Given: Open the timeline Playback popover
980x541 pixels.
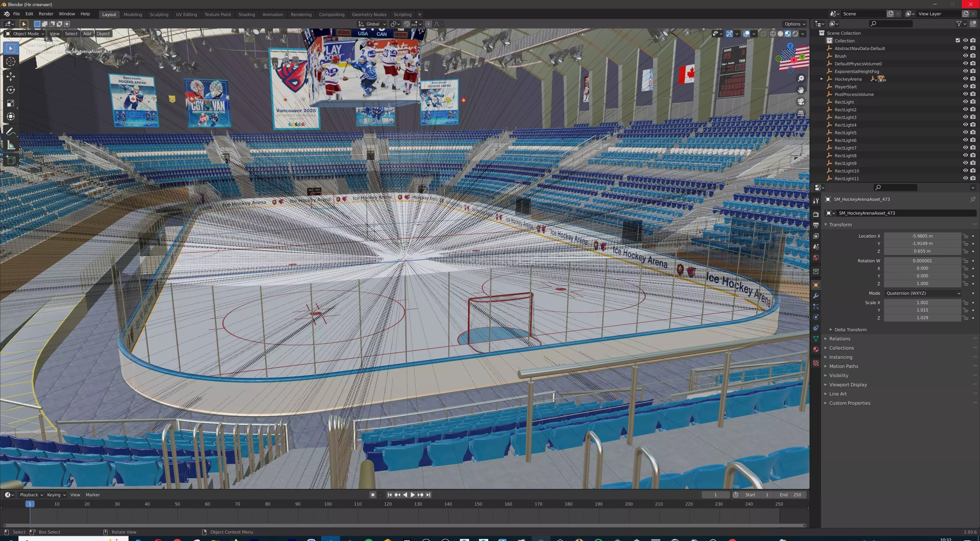Looking at the screenshot, I should (31, 495).
